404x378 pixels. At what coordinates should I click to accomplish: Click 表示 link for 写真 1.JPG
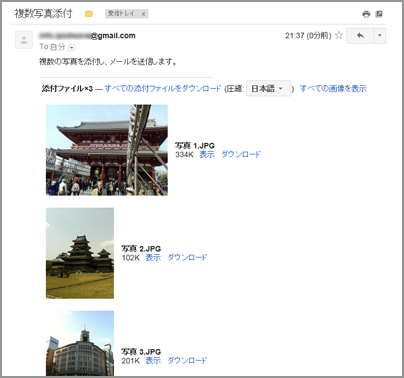pyautogui.click(x=207, y=154)
